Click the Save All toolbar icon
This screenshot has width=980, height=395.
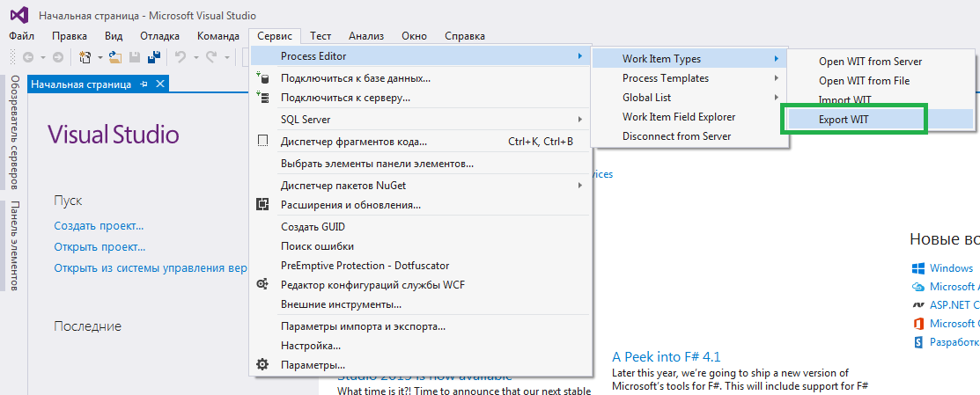click(153, 57)
